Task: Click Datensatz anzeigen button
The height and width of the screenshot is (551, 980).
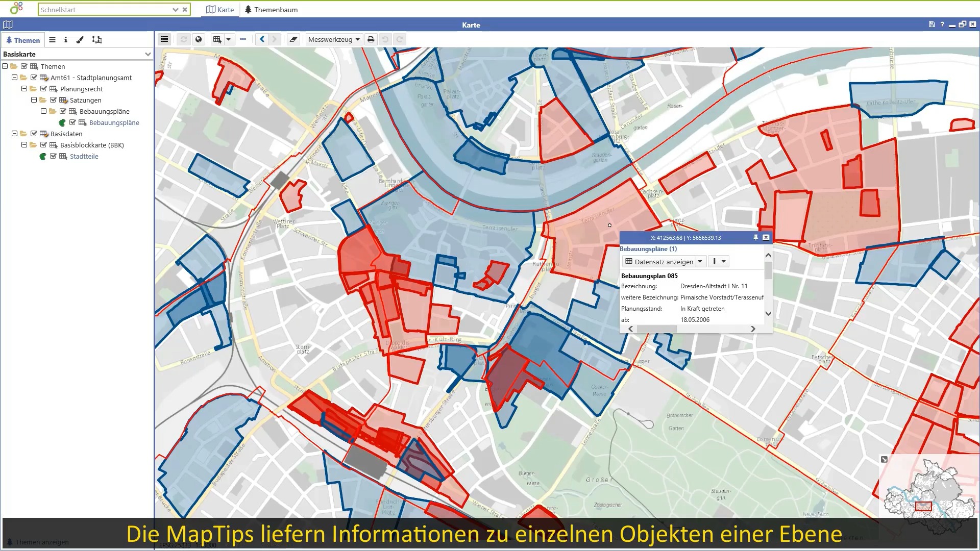Action: (x=659, y=262)
